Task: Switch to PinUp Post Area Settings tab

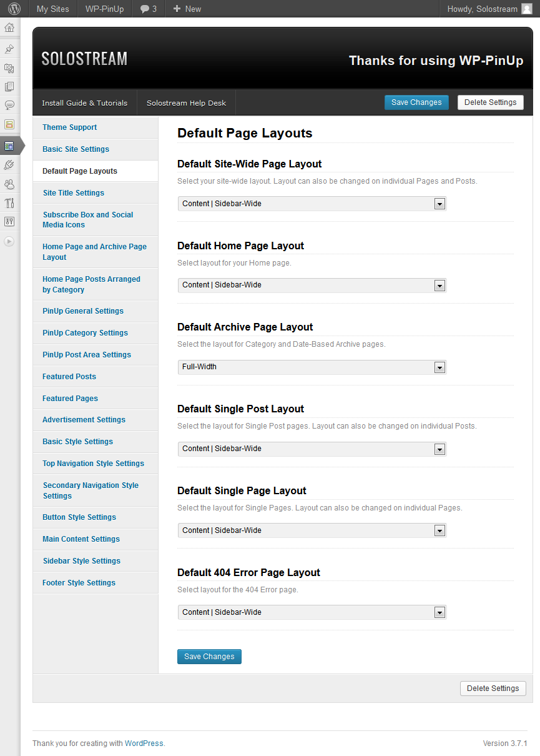Action: click(96, 355)
